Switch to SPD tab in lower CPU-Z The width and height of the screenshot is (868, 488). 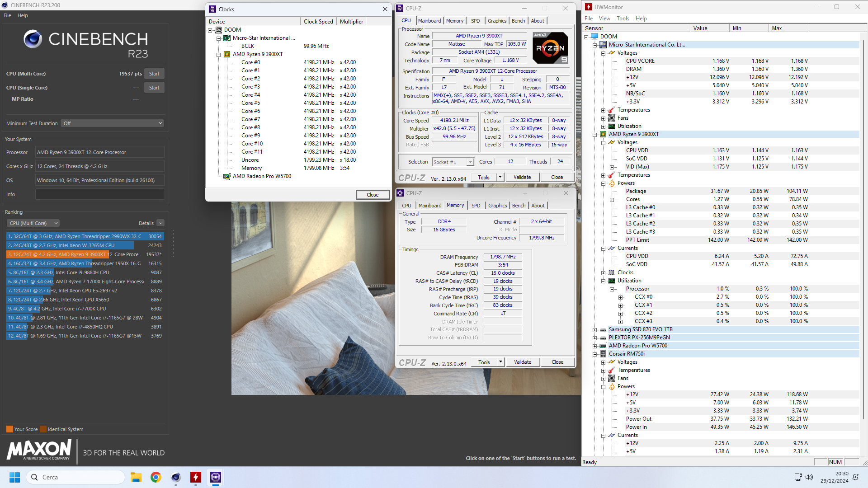click(476, 206)
